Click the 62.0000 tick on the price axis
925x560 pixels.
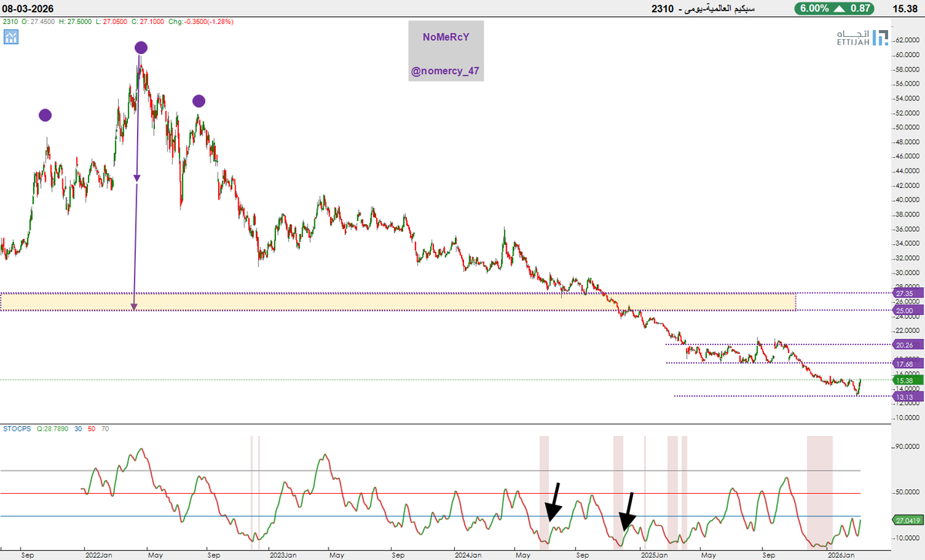click(x=906, y=40)
